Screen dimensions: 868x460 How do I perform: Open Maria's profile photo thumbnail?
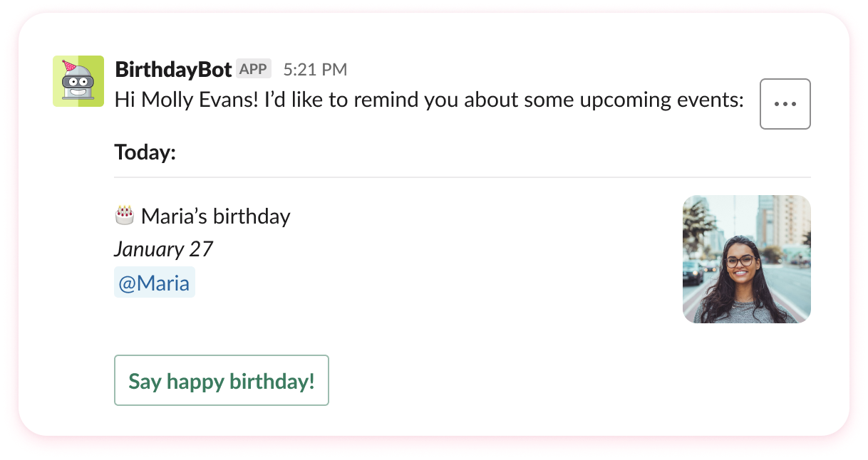(747, 258)
